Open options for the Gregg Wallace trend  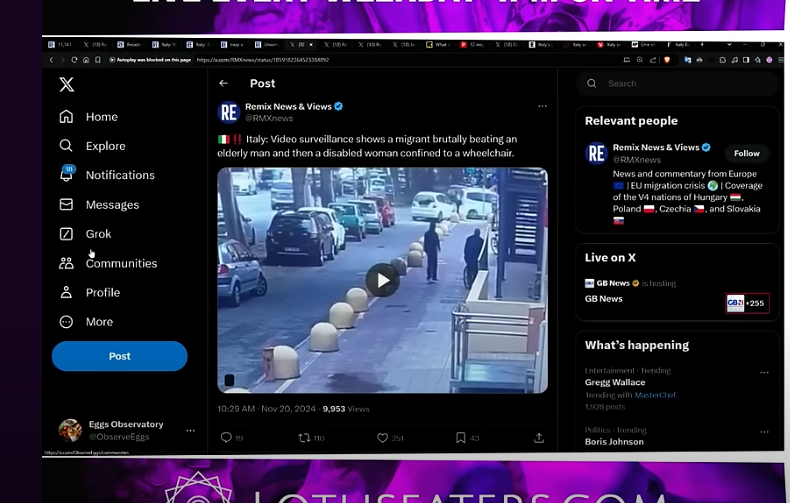(x=764, y=372)
